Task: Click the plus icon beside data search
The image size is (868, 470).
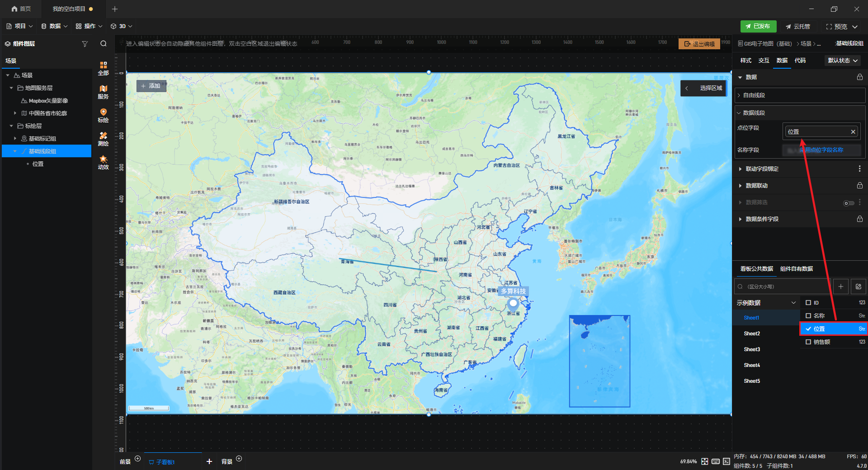Action: [x=840, y=287]
